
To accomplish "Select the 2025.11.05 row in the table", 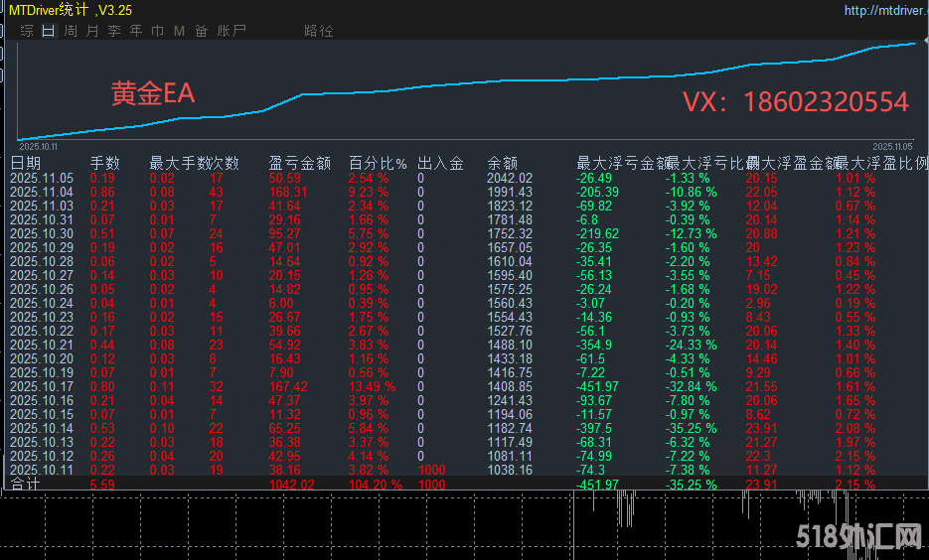I will [x=42, y=178].
